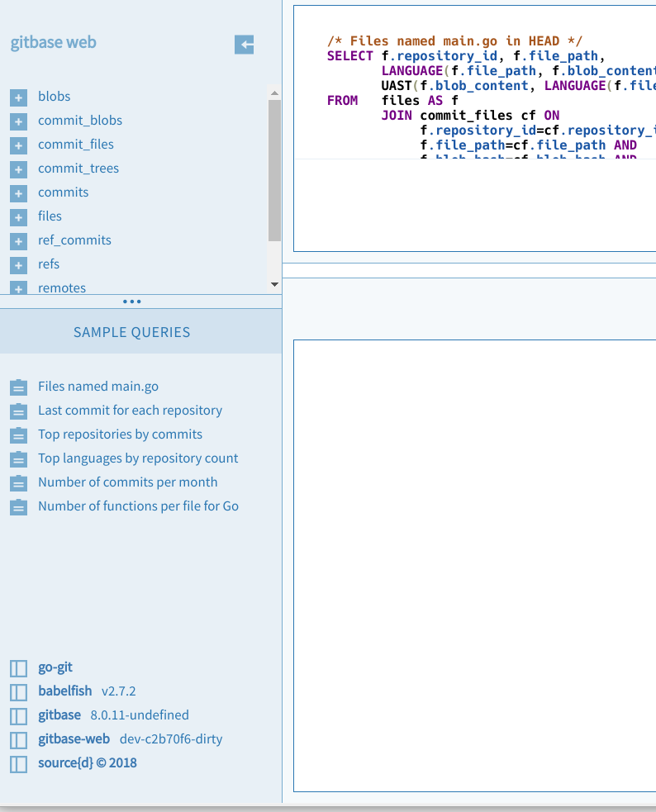Screen dimensions: 656x812
Task: Collapse the sidebar with the arrow icon
Action: coord(244,45)
